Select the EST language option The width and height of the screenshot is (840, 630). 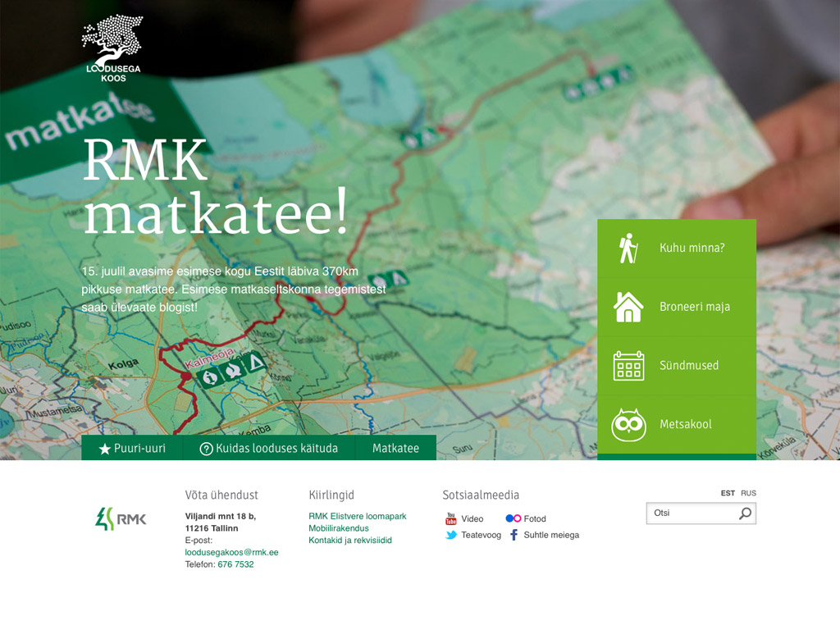click(x=728, y=493)
